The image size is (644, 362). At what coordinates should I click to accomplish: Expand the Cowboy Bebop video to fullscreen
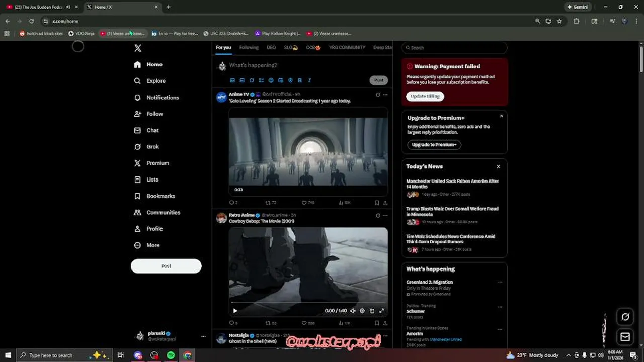point(381,311)
